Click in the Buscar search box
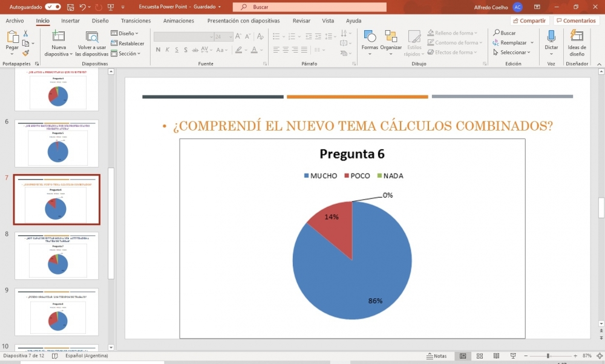 click(x=309, y=7)
